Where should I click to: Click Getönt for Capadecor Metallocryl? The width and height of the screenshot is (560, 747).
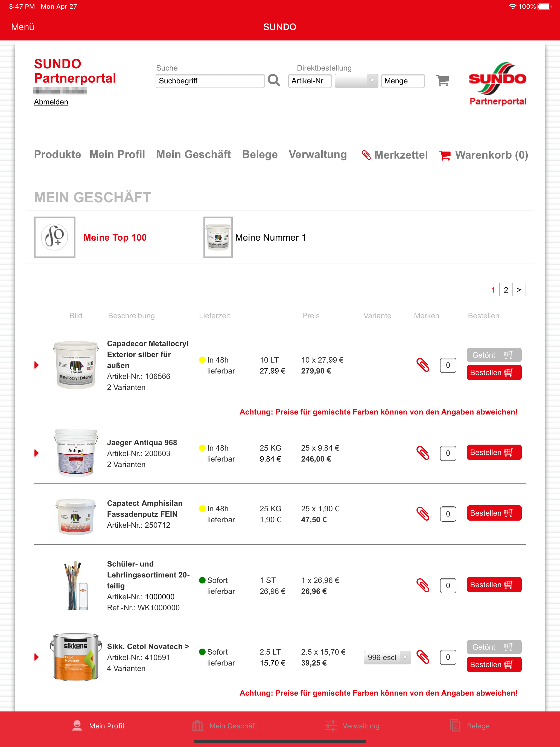tap(494, 355)
